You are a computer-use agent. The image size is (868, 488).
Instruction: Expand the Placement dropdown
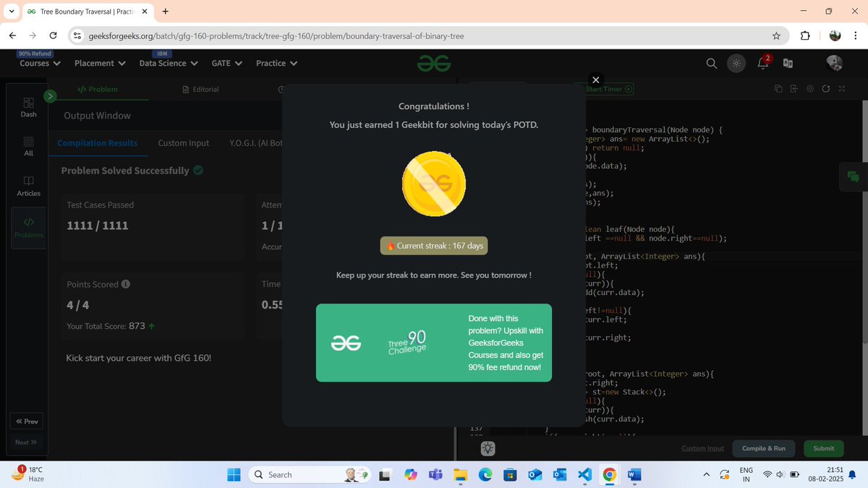pyautogui.click(x=100, y=63)
